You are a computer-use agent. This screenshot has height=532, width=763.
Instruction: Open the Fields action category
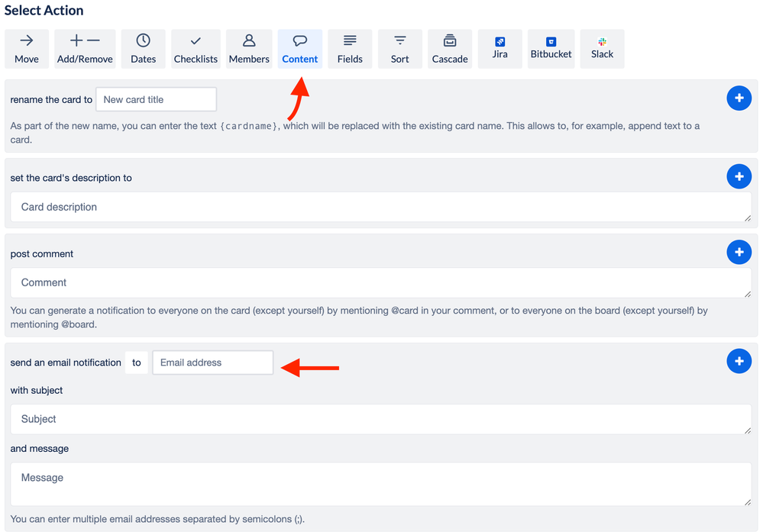[350, 48]
